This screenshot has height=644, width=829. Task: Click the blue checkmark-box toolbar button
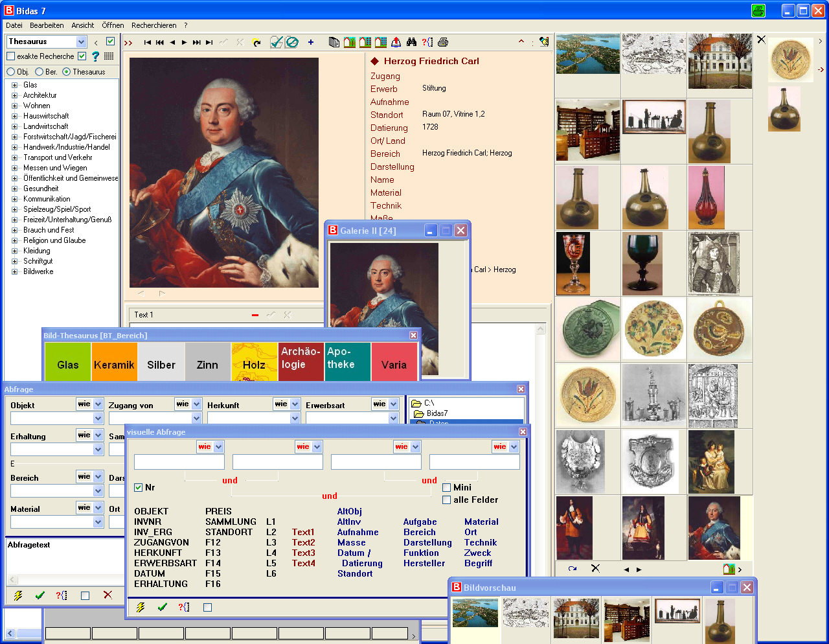click(277, 42)
